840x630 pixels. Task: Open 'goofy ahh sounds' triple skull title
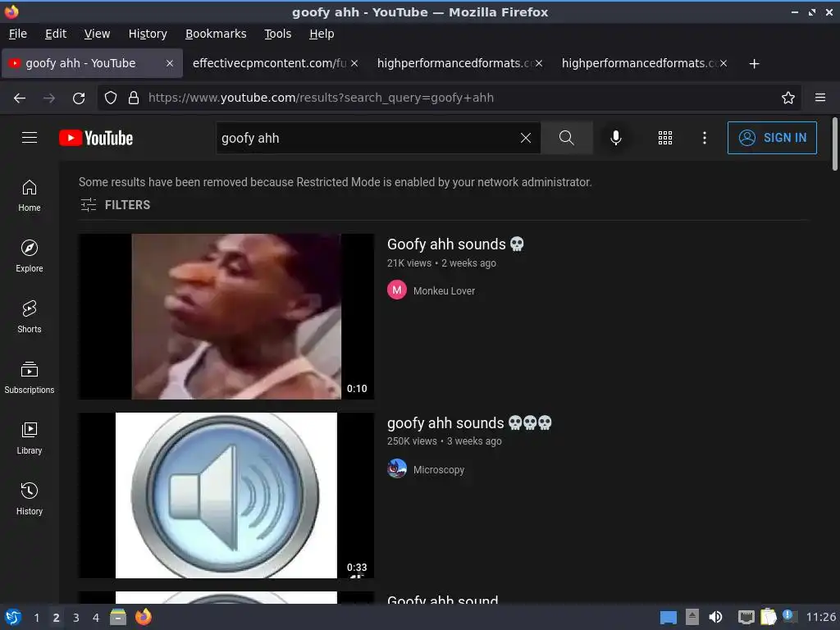click(x=469, y=422)
